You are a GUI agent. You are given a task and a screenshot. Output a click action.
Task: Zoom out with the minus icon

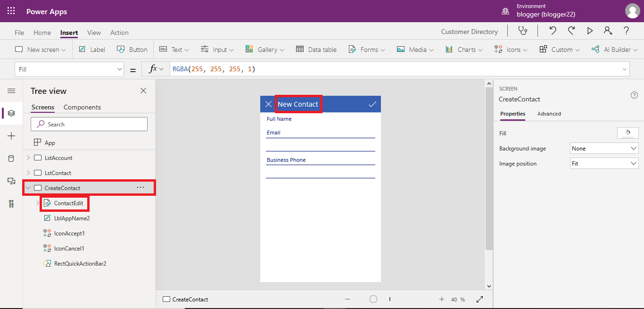347,299
